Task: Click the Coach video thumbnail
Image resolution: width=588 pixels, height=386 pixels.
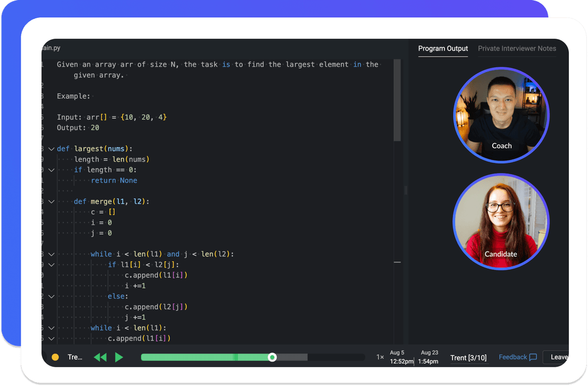Action: (501, 114)
